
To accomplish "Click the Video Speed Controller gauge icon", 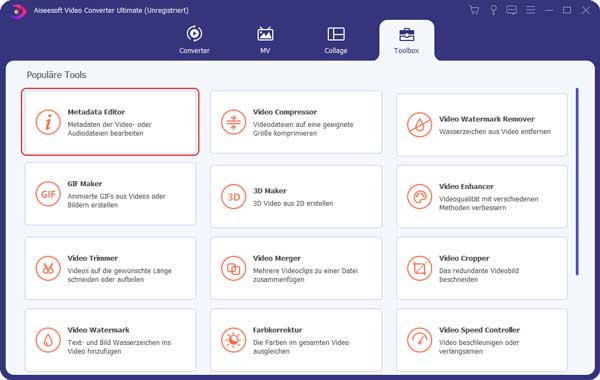I will [419, 340].
